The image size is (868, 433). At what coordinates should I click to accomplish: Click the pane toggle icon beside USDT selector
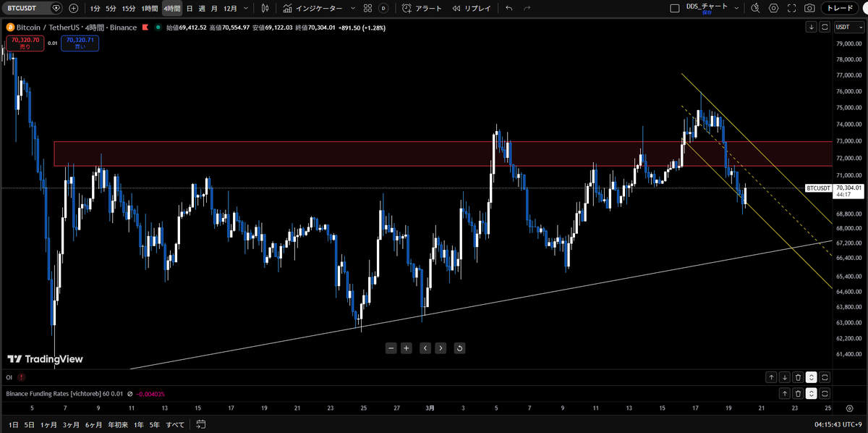coord(825,27)
